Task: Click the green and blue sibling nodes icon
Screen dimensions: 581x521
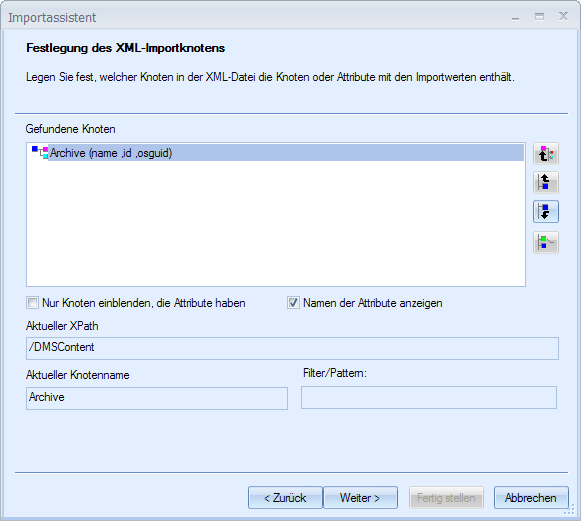Action: [x=546, y=242]
